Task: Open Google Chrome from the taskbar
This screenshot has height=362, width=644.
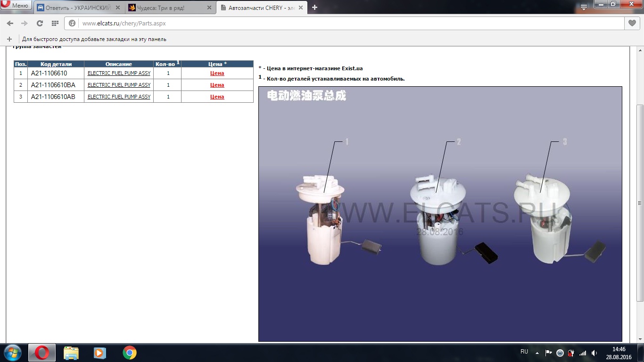Action: point(129,353)
